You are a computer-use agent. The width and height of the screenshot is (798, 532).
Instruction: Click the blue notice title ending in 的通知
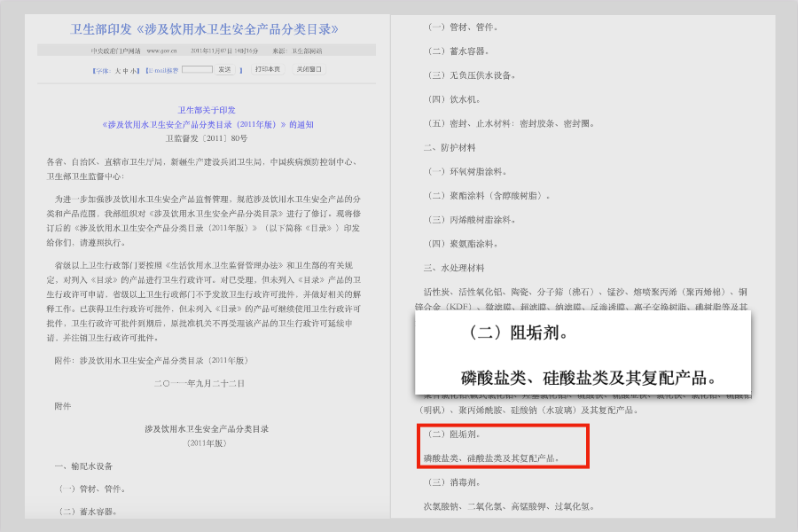207,124
